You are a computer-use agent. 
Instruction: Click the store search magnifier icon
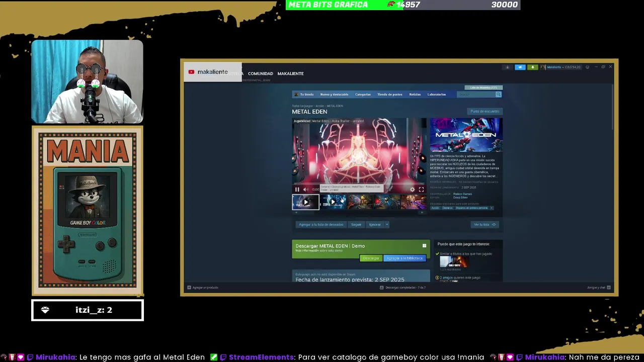(x=499, y=95)
